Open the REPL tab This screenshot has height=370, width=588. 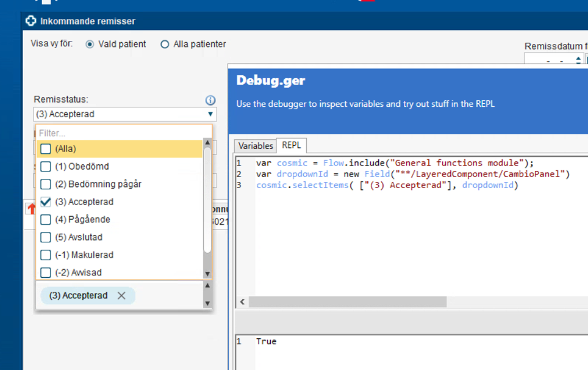pyautogui.click(x=292, y=146)
